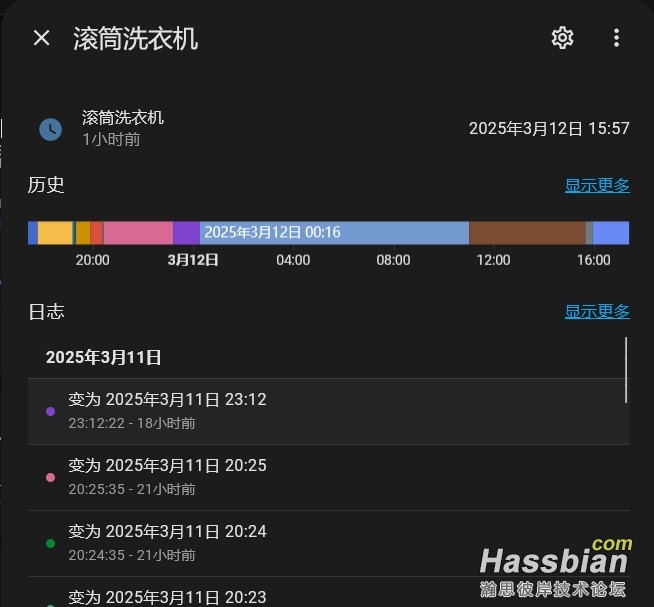Open log entry 变为 2025年3月11日 20:25

point(329,477)
